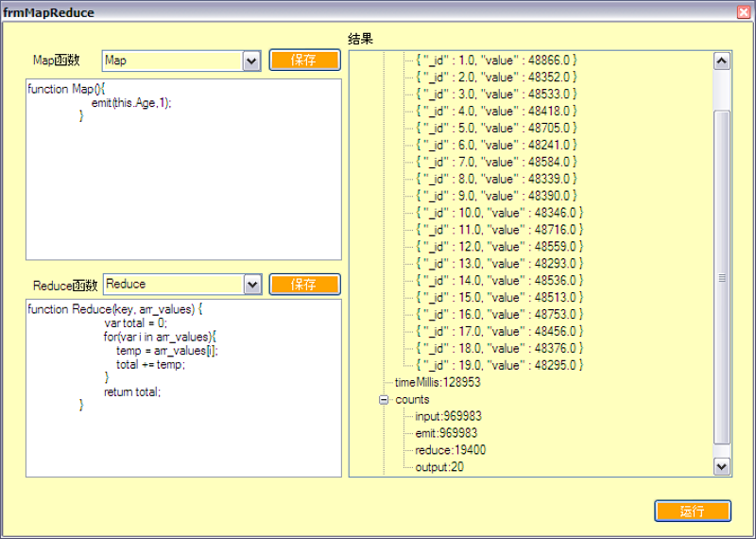Select result row with value 48866.0

[497, 61]
